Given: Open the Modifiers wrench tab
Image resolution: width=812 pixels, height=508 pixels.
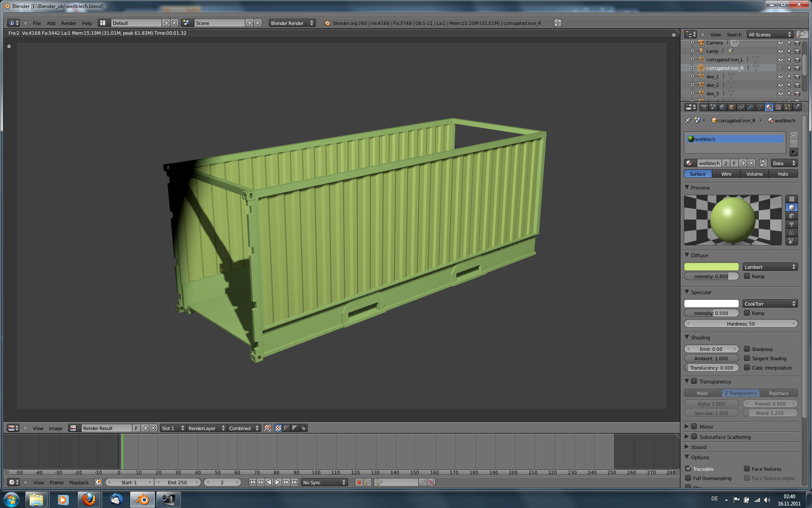Looking at the screenshot, I should [750, 107].
